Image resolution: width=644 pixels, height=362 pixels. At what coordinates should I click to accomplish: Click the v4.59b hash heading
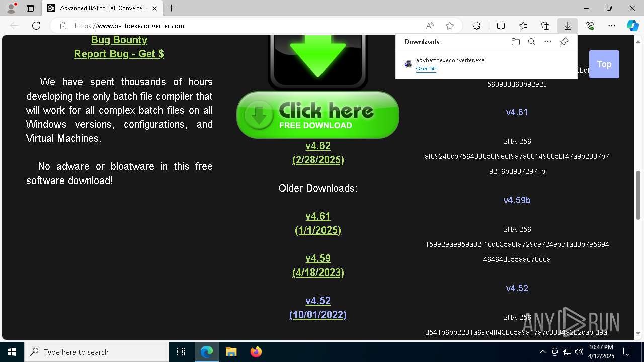point(517,200)
